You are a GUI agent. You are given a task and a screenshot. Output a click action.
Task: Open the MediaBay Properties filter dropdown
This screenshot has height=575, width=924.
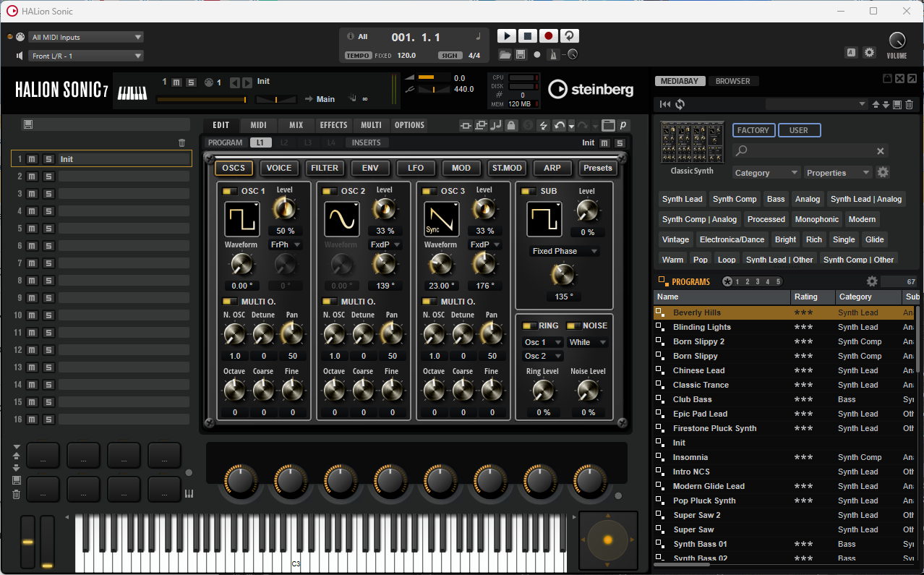point(839,173)
